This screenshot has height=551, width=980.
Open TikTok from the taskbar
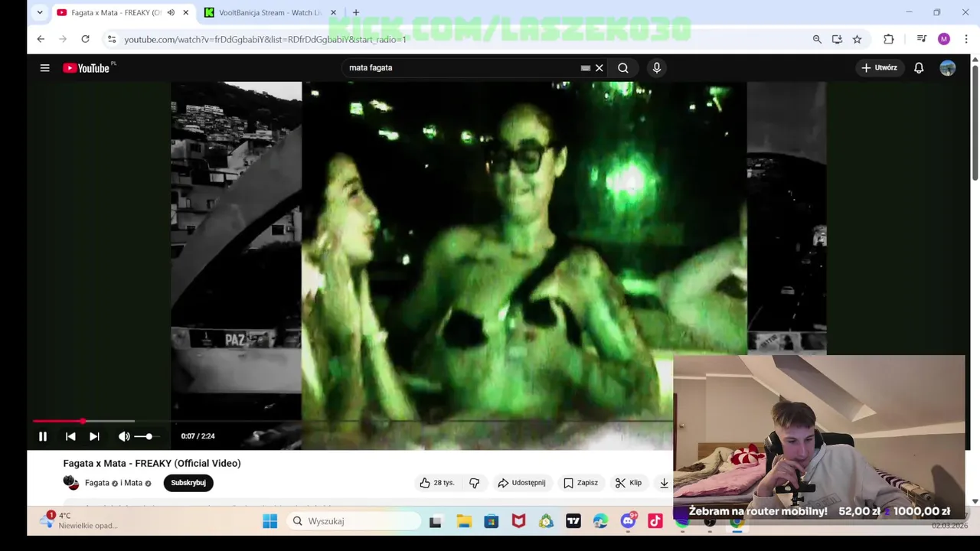655,521
